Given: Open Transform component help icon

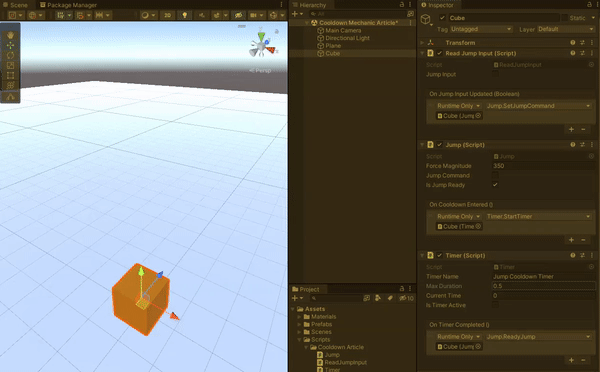Looking at the screenshot, I should pos(573,43).
